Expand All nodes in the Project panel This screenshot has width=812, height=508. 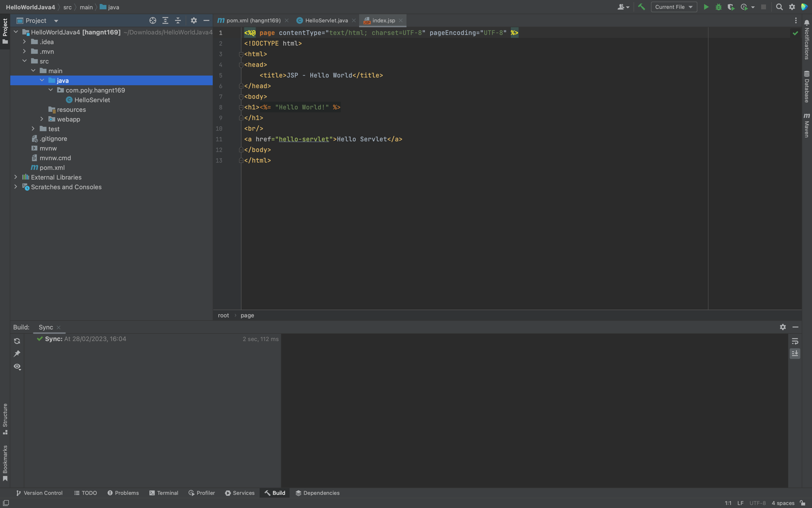click(x=165, y=20)
